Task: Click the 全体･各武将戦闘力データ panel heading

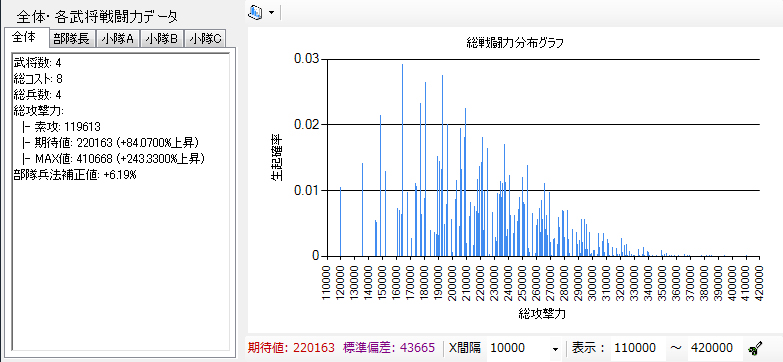Action: (x=97, y=16)
